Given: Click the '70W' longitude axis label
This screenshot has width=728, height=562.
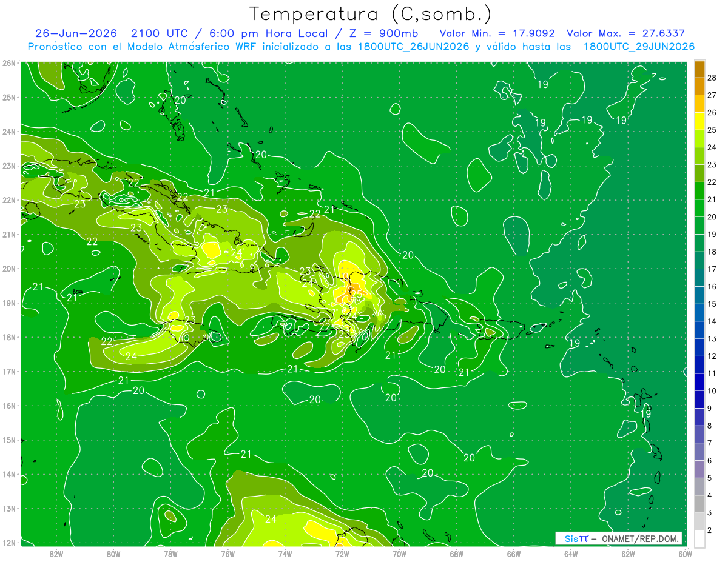Looking at the screenshot, I should pos(399,554).
